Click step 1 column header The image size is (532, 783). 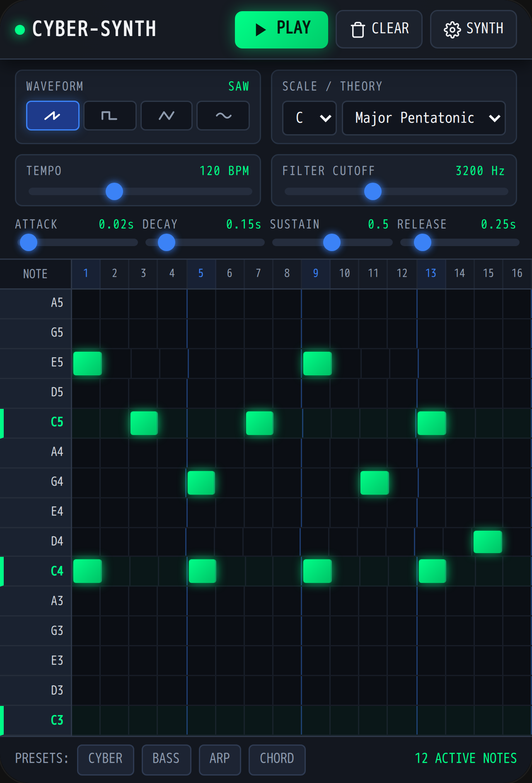(x=86, y=273)
